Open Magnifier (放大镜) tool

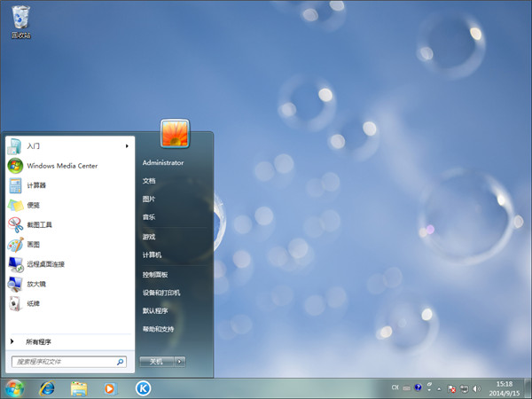coord(35,284)
